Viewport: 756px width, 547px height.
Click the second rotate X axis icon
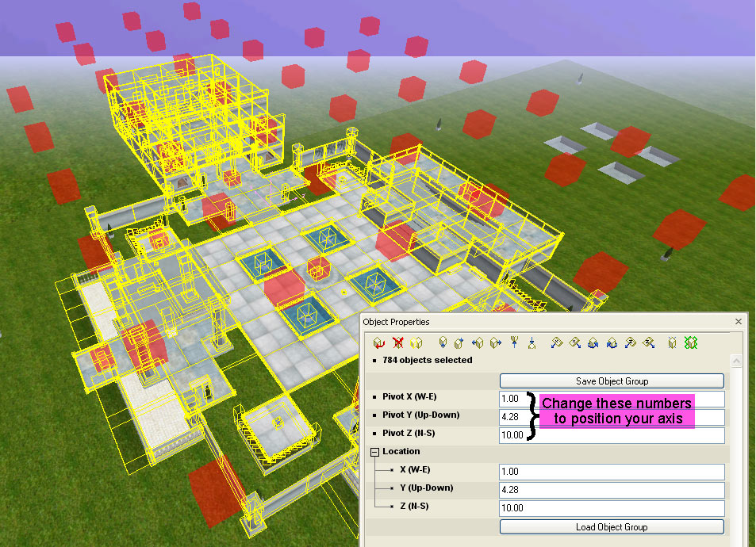pyautogui.click(x=574, y=342)
